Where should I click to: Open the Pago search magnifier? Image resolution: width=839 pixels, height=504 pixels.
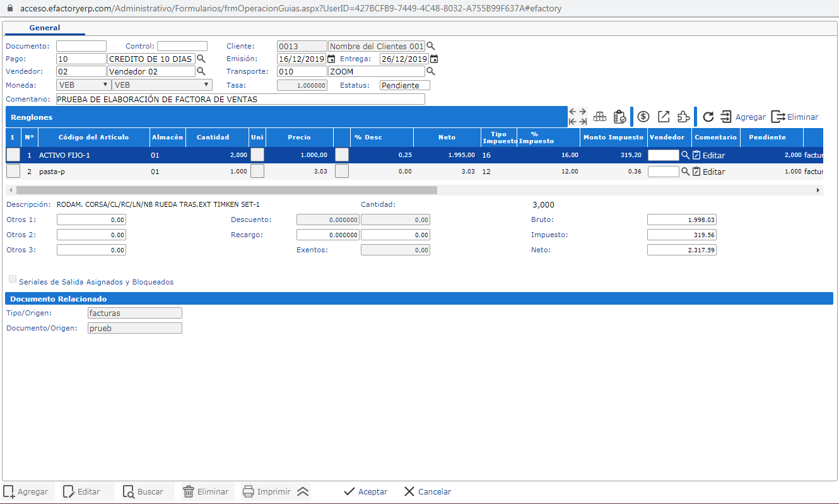tap(201, 59)
